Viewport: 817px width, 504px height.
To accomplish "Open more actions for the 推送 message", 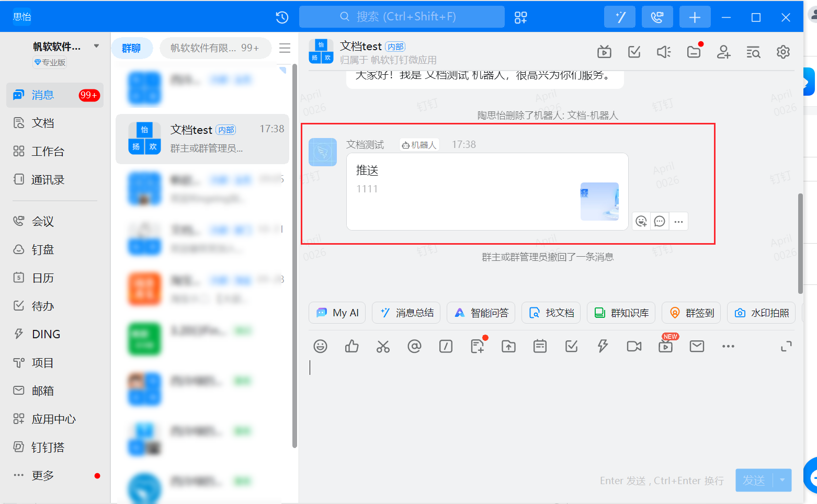I will [678, 222].
